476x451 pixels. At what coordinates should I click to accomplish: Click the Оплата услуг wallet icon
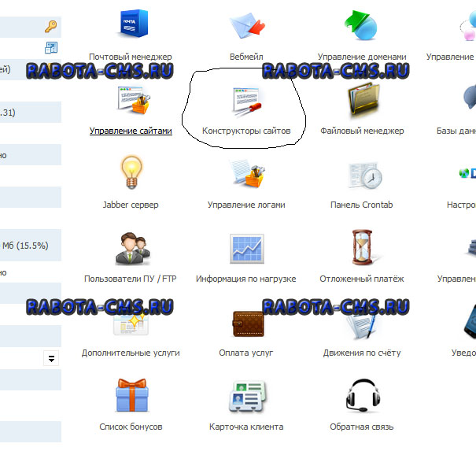coord(248,324)
